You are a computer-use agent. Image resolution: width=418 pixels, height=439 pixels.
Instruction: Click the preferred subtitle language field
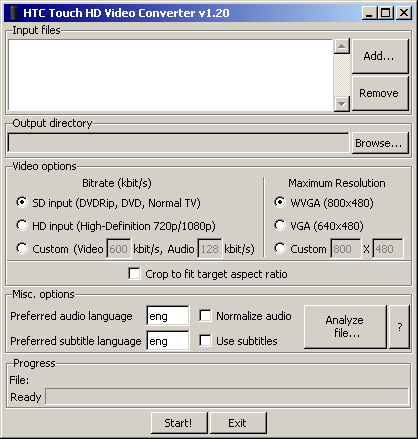[168, 341]
